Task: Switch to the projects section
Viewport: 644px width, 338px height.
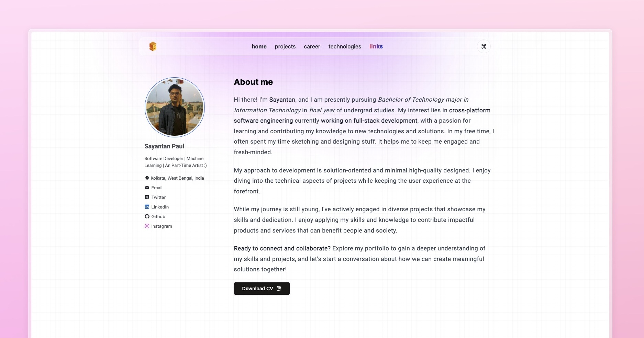Action: tap(285, 46)
